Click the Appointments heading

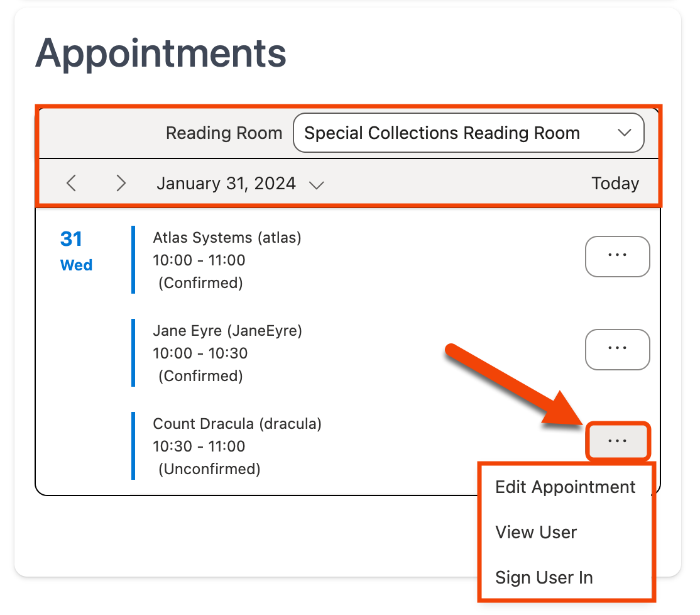(x=161, y=53)
